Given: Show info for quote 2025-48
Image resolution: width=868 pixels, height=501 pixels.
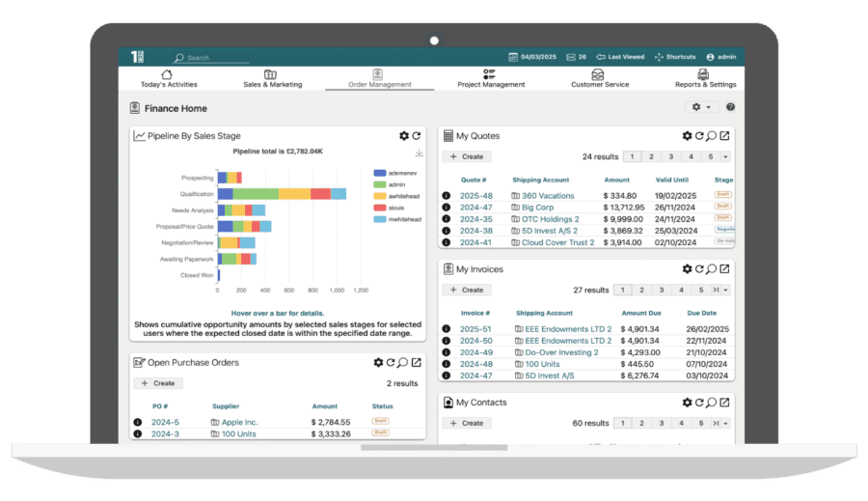Looking at the screenshot, I should (447, 196).
